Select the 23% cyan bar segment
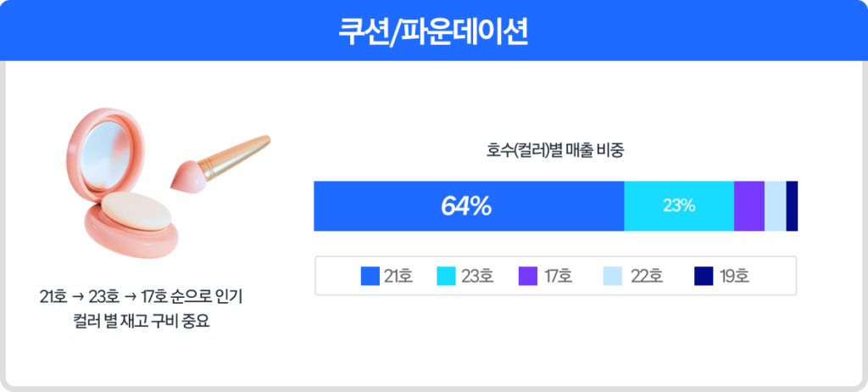 point(678,206)
